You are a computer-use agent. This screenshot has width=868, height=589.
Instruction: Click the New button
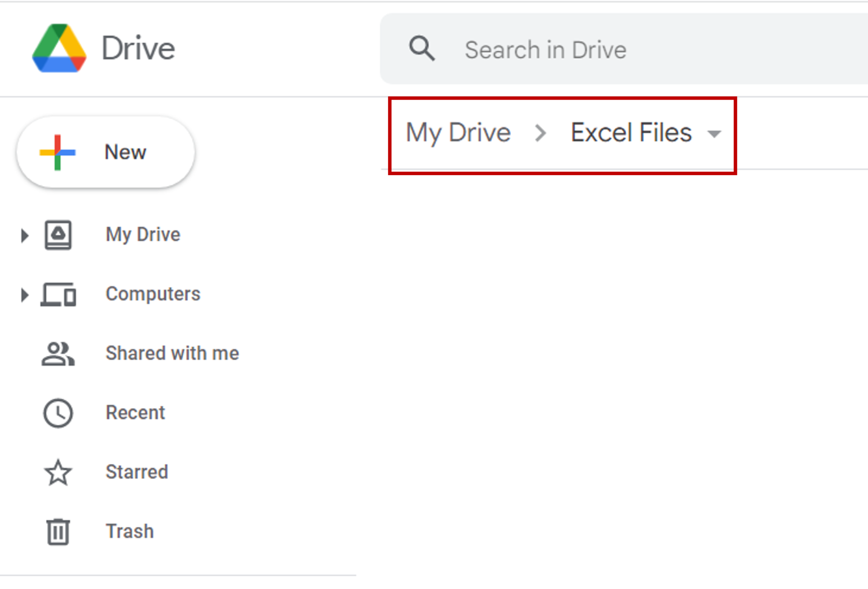pyautogui.click(x=106, y=152)
